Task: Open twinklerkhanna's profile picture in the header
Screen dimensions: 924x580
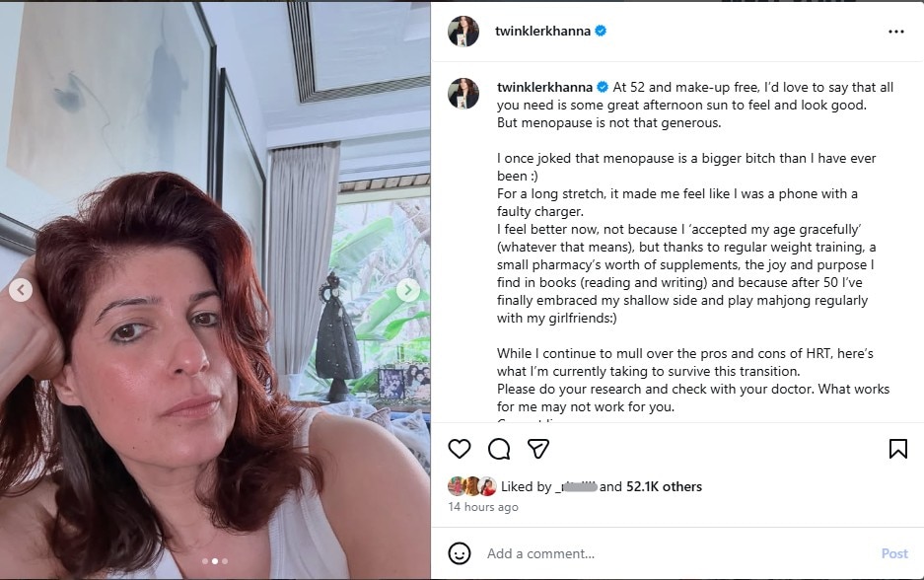Action: pyautogui.click(x=463, y=31)
